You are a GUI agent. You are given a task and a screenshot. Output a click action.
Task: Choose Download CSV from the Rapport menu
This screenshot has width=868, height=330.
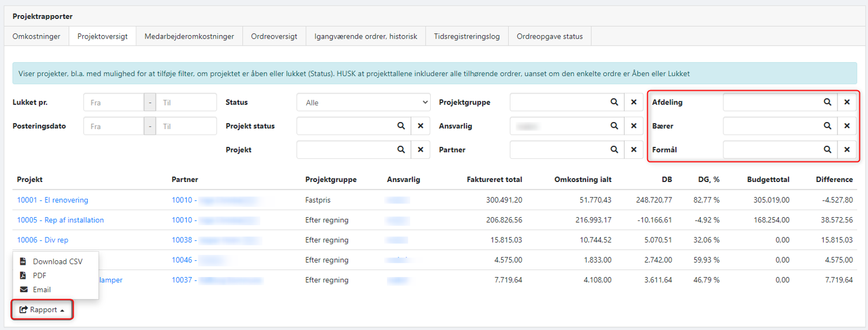point(57,261)
